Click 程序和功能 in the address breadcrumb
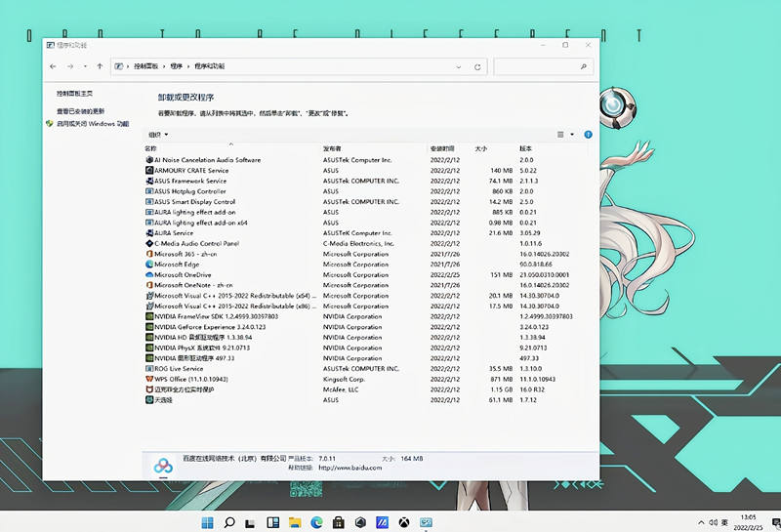The height and width of the screenshot is (532, 781). [x=210, y=66]
